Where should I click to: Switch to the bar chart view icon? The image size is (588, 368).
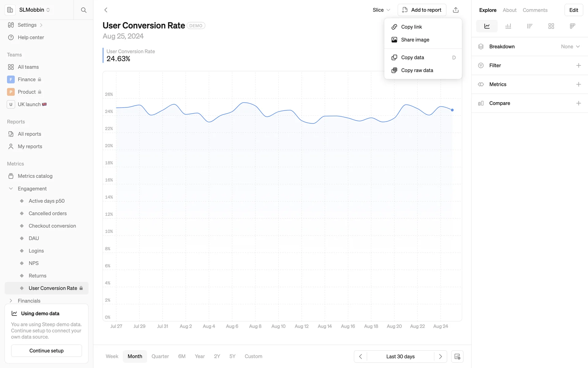508,26
